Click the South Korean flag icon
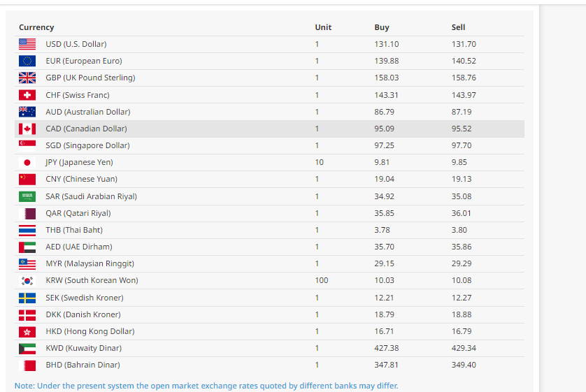The height and width of the screenshot is (392, 586). coord(27,280)
